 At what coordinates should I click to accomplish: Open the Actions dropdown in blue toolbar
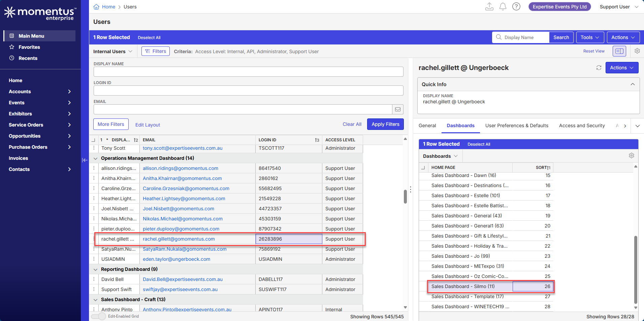click(x=623, y=37)
